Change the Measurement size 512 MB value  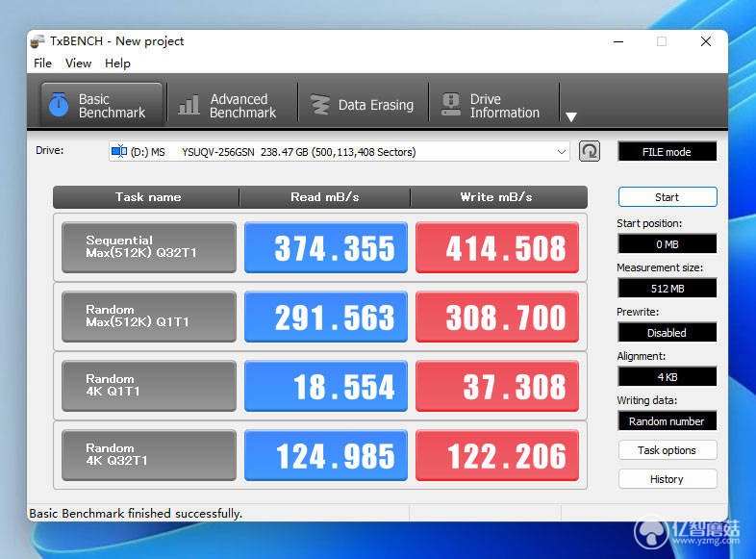(x=667, y=289)
